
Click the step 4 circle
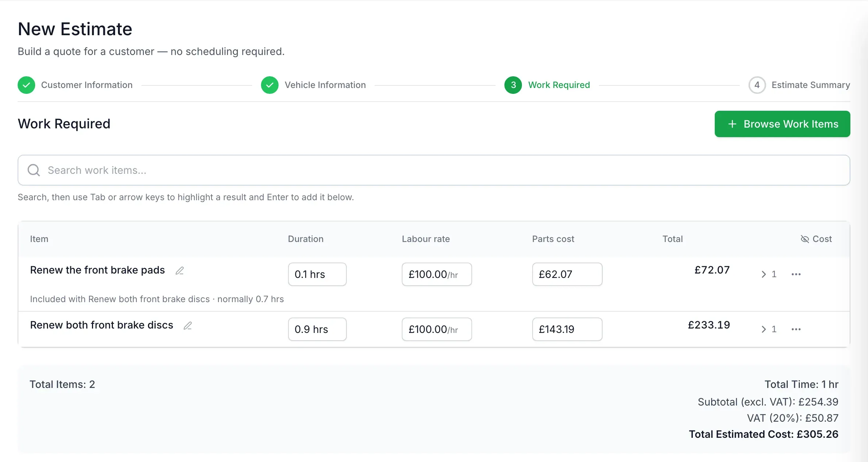click(757, 85)
